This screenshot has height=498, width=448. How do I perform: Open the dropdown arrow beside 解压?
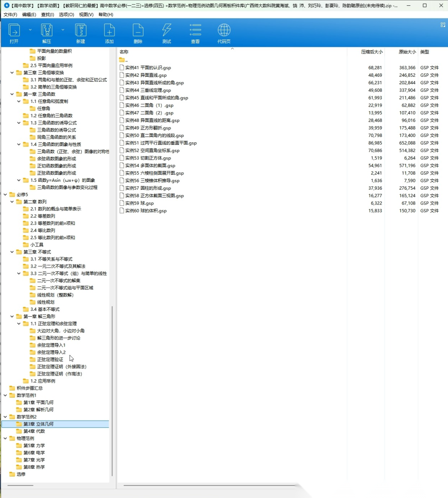[x=63, y=30]
